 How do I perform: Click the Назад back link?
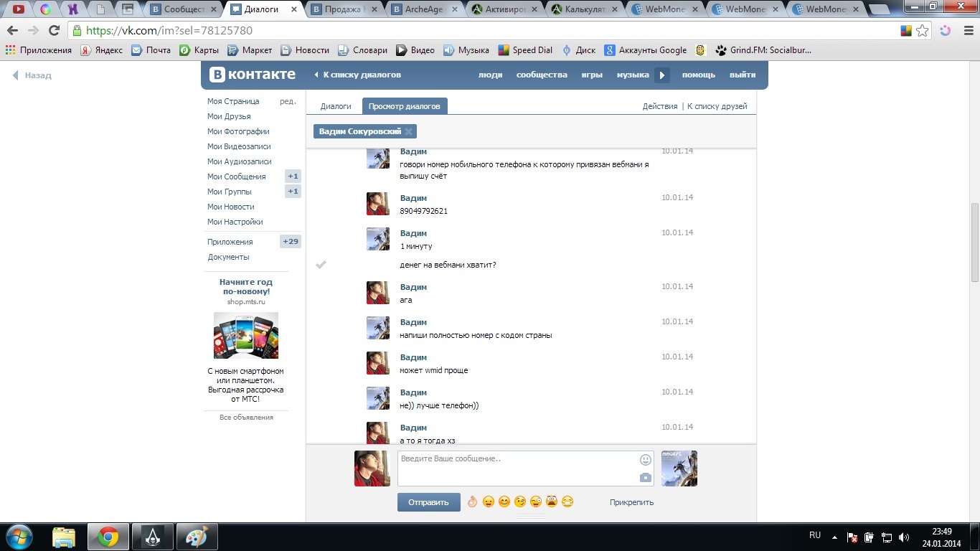pos(32,75)
